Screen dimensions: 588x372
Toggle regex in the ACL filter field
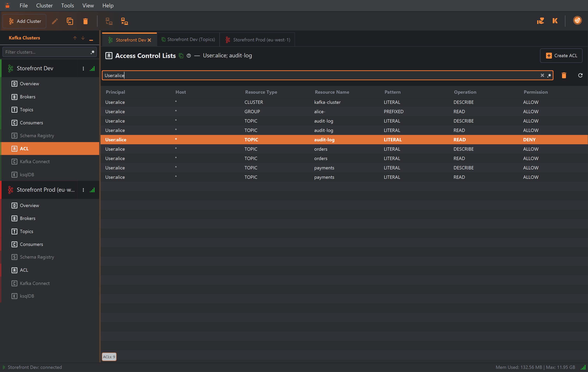pyautogui.click(x=549, y=75)
